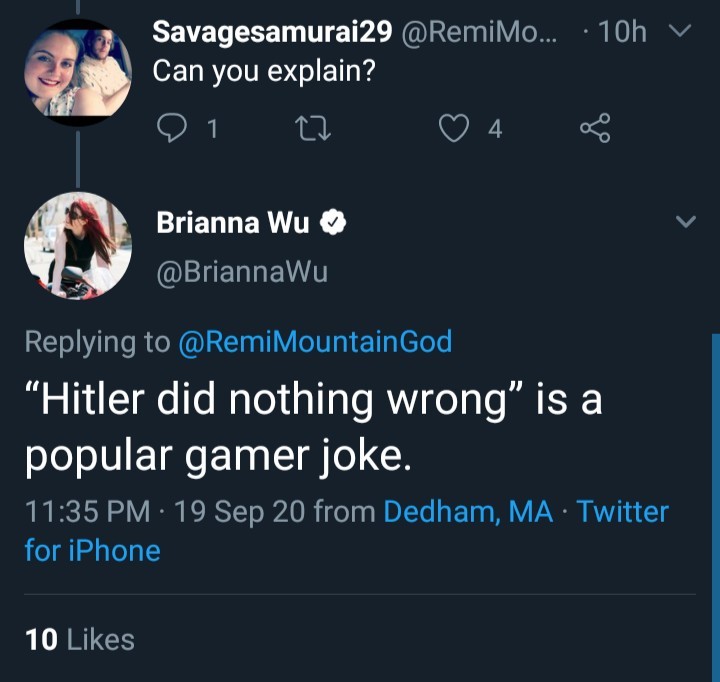The image size is (720, 682).
Task: Open the @BriannaWu handle
Action: click(241, 271)
